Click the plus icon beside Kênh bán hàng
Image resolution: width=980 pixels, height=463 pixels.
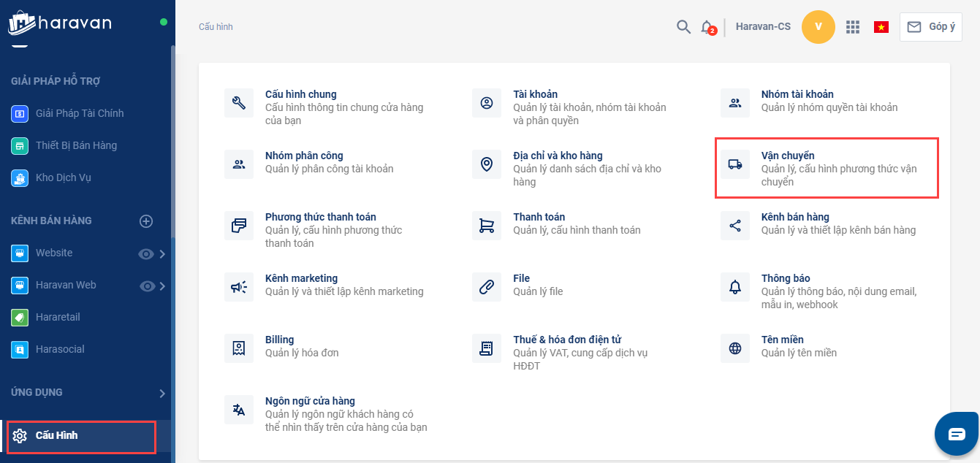click(x=146, y=221)
